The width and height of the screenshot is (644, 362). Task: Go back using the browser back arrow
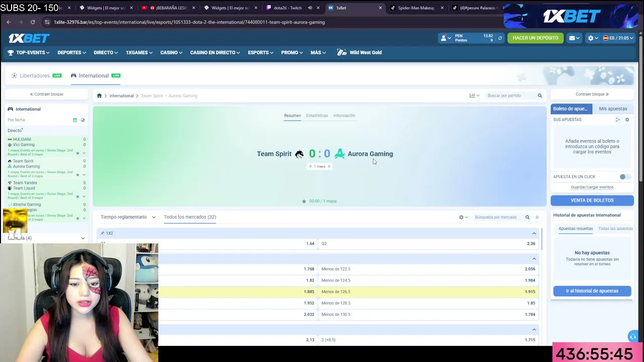point(9,22)
